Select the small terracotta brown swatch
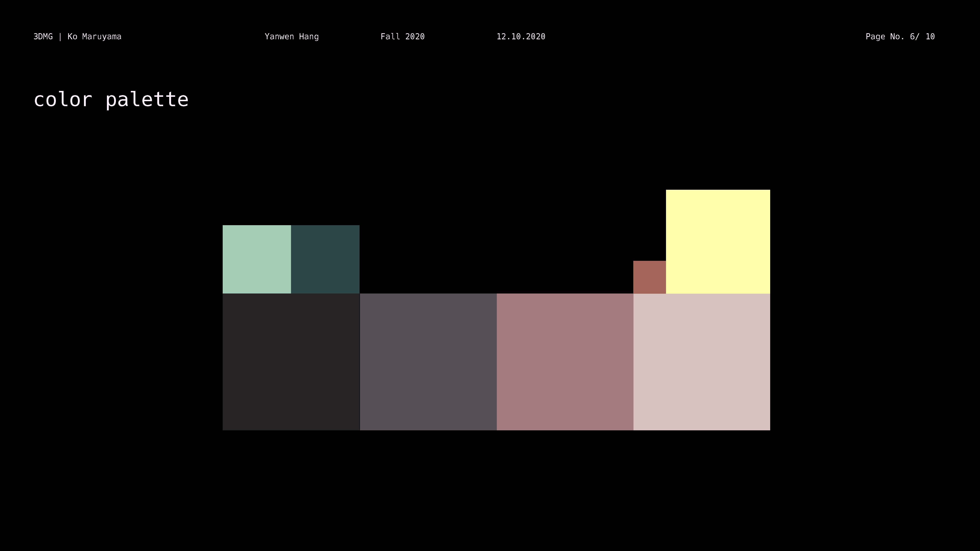Image resolution: width=980 pixels, height=551 pixels. [649, 277]
